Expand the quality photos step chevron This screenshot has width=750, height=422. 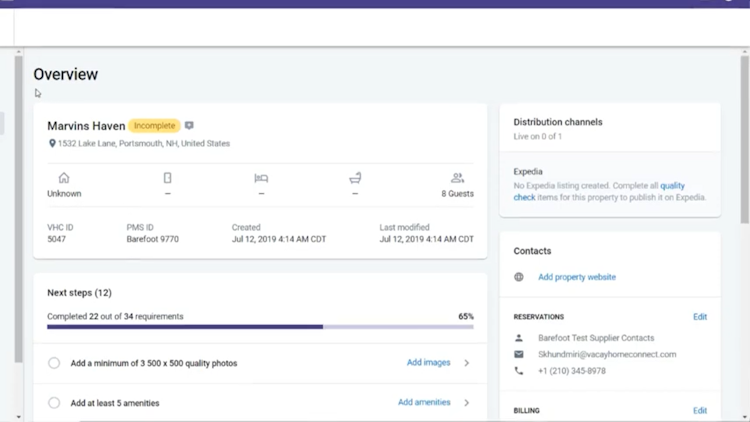467,363
